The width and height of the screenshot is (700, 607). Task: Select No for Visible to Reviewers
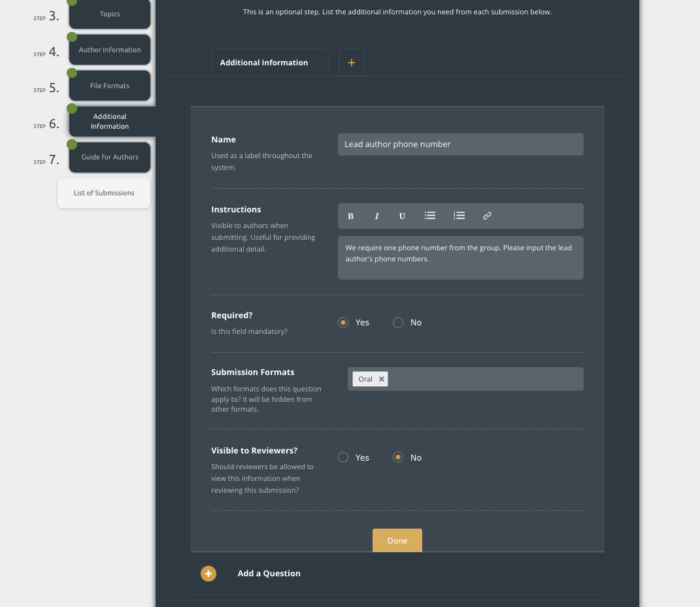[x=398, y=458]
